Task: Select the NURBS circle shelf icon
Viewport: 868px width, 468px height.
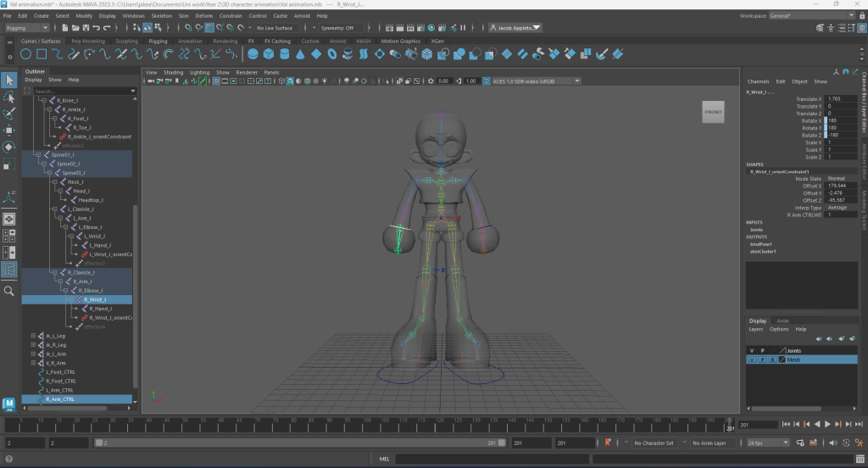Action: pyautogui.click(x=25, y=54)
